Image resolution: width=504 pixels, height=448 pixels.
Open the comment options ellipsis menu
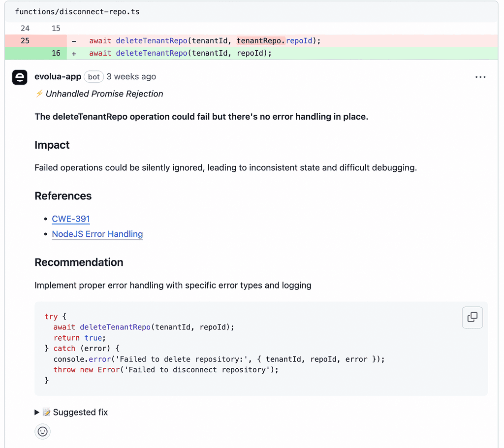tap(480, 77)
